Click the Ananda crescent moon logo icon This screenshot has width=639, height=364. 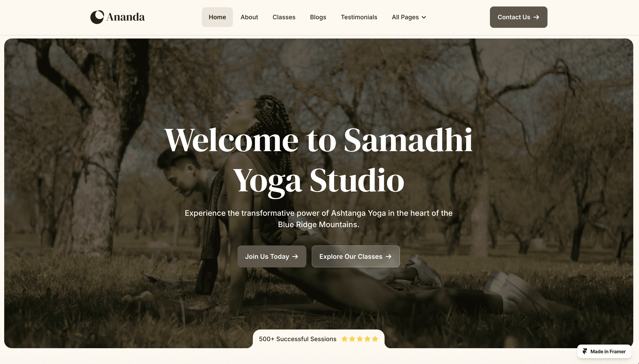pyautogui.click(x=97, y=17)
